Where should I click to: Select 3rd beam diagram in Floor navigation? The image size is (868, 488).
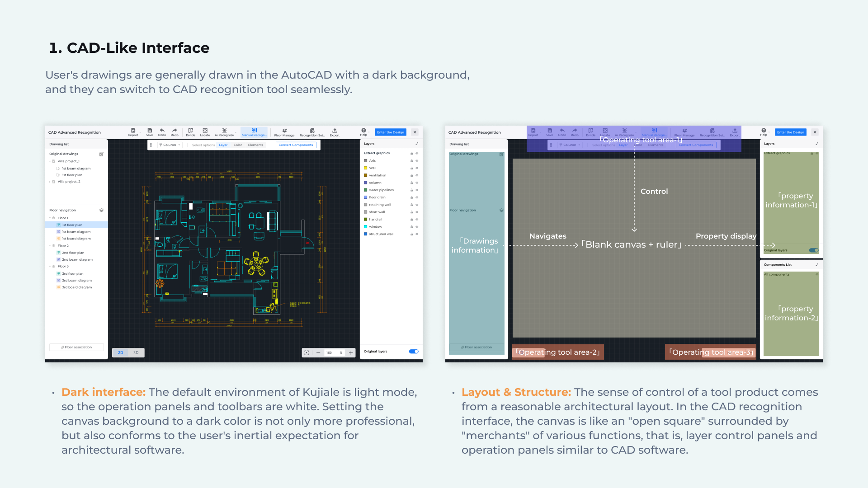click(76, 281)
